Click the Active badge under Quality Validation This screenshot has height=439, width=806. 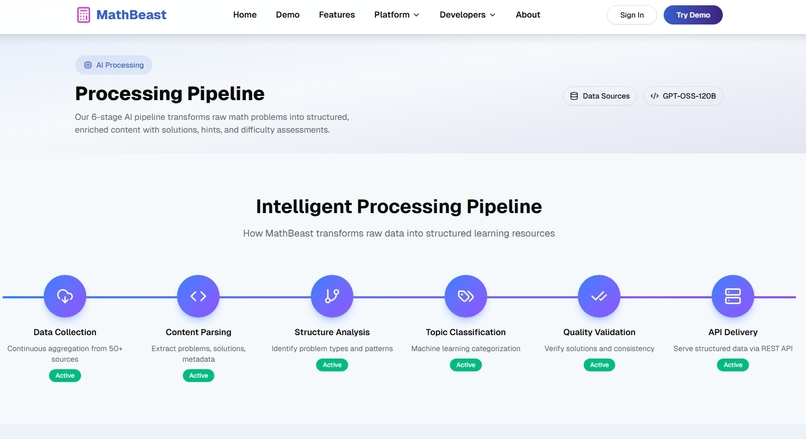point(599,365)
